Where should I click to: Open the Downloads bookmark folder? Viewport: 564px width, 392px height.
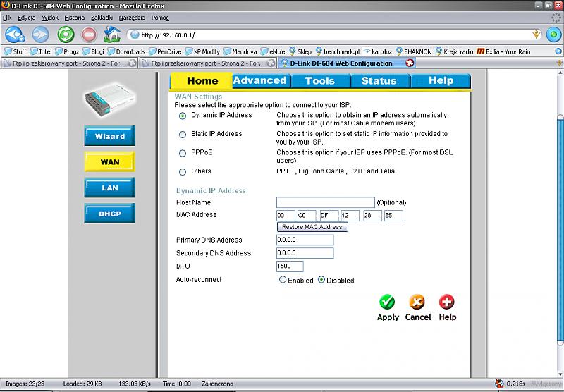click(x=126, y=51)
